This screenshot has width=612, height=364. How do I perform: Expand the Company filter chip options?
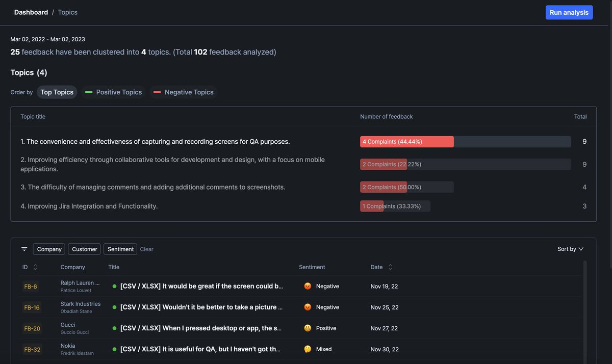click(x=48, y=248)
